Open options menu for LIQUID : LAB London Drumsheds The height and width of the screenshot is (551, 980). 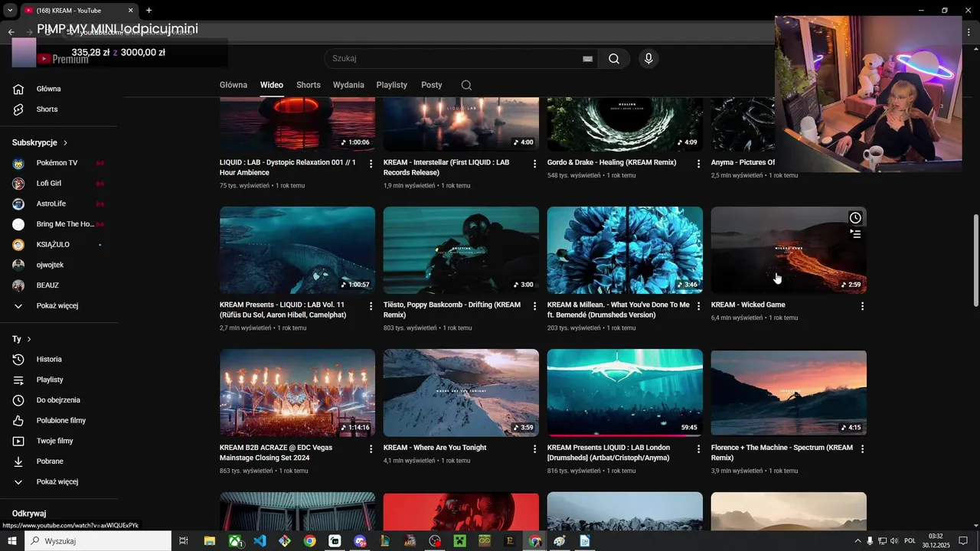point(698,449)
